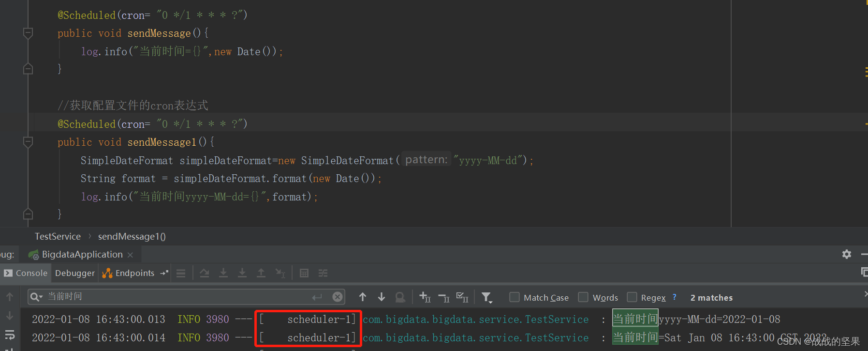Open search history magnifier dropdown
Image resolution: width=868 pixels, height=351 pixels.
37,297
